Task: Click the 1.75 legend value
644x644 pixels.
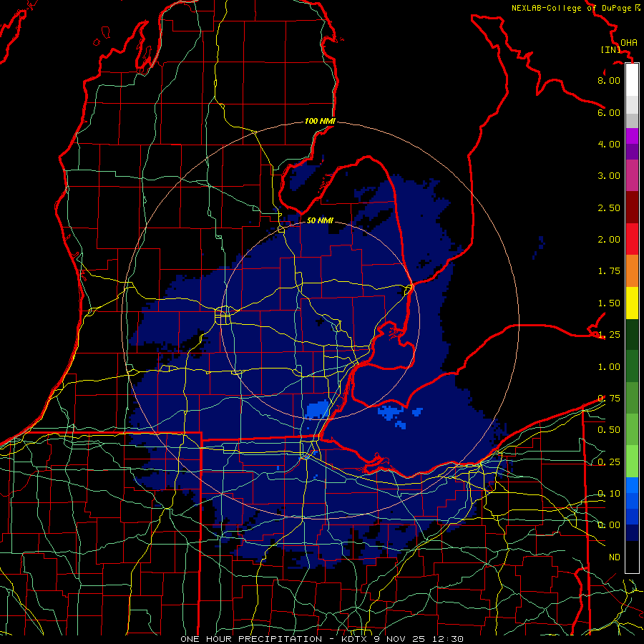Action: pos(609,271)
